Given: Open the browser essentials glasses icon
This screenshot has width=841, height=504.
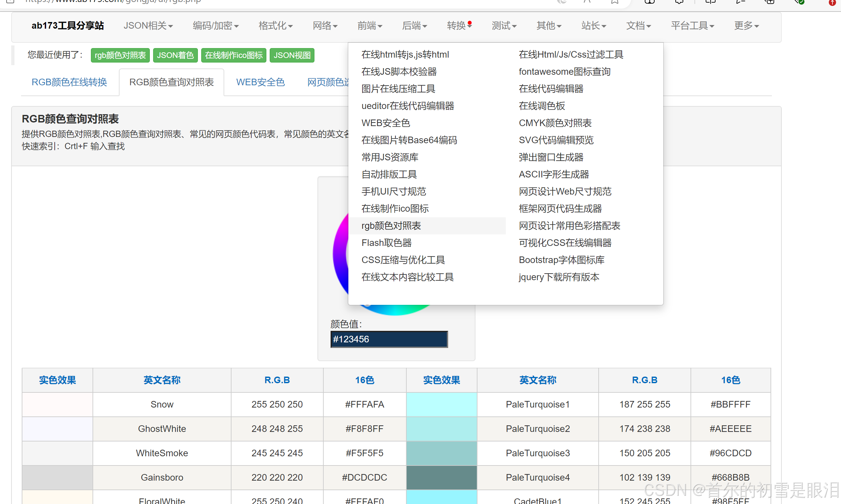Looking at the screenshot, I should [650, 2].
